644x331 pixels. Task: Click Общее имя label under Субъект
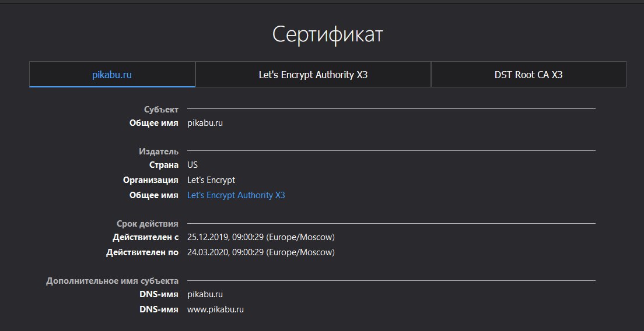click(x=154, y=122)
